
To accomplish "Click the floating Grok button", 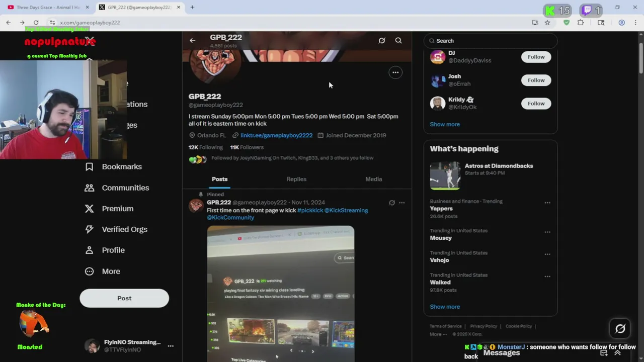I will point(620,329).
